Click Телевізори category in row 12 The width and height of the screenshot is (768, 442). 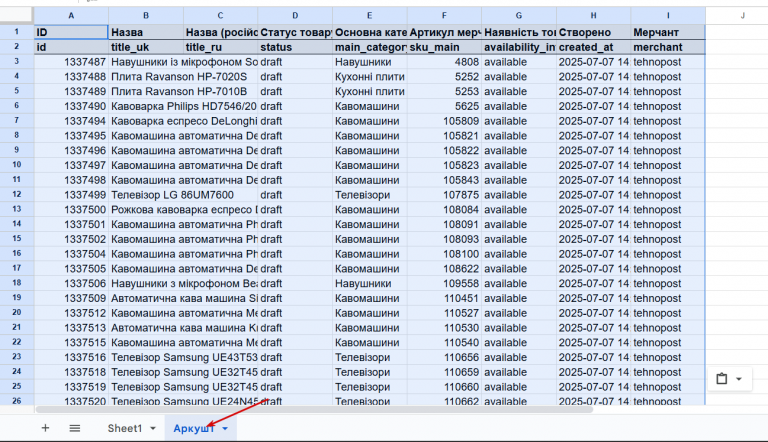point(370,195)
